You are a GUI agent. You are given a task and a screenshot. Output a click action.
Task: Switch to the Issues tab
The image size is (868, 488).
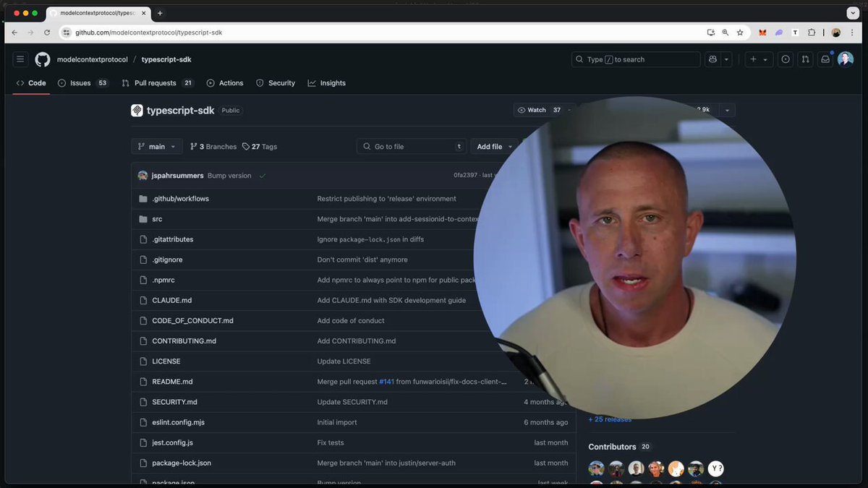point(82,83)
